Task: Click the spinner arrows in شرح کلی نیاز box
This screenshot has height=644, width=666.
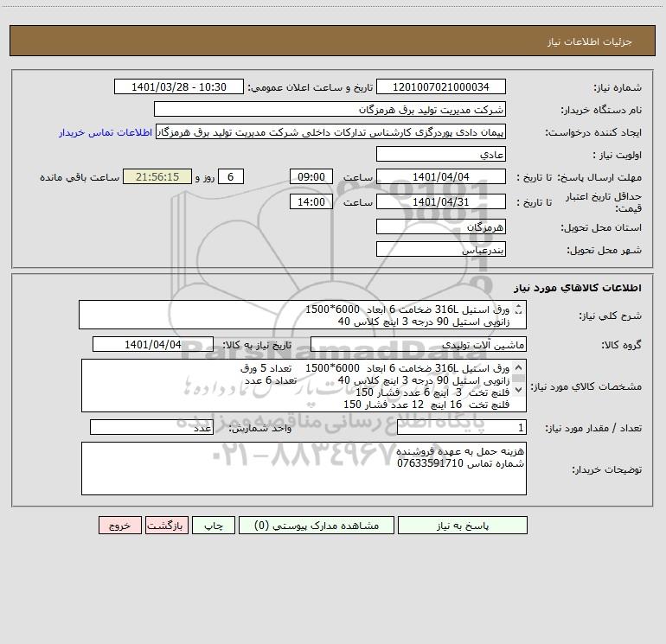Action: [x=518, y=309]
